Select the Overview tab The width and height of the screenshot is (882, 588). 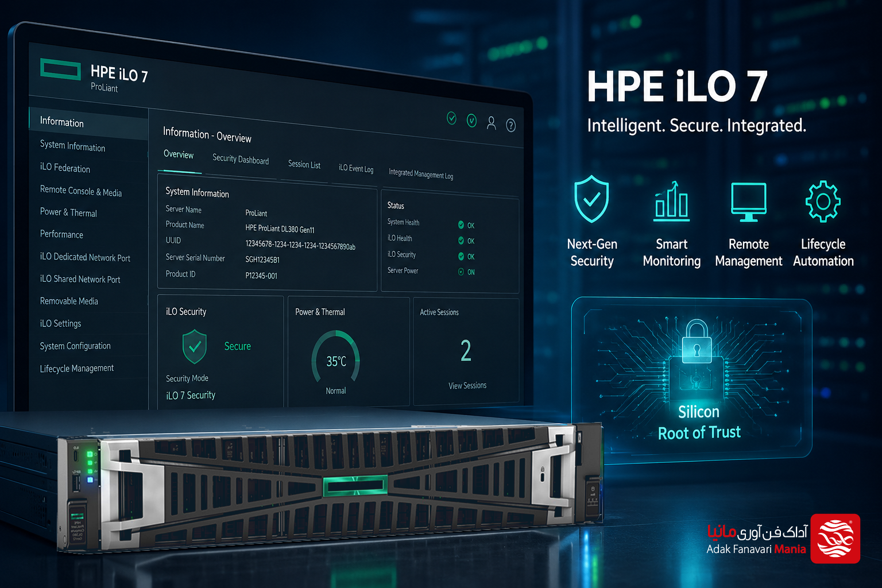coord(179,154)
